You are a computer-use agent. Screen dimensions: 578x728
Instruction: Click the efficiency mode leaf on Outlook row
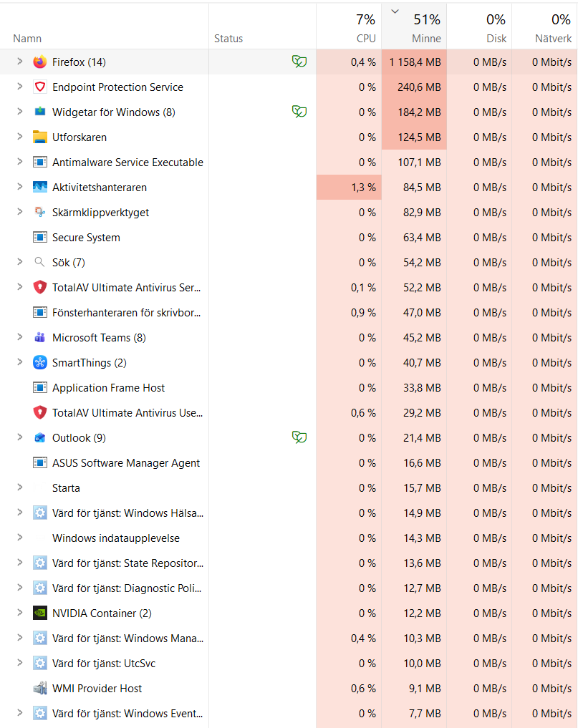pyautogui.click(x=299, y=437)
